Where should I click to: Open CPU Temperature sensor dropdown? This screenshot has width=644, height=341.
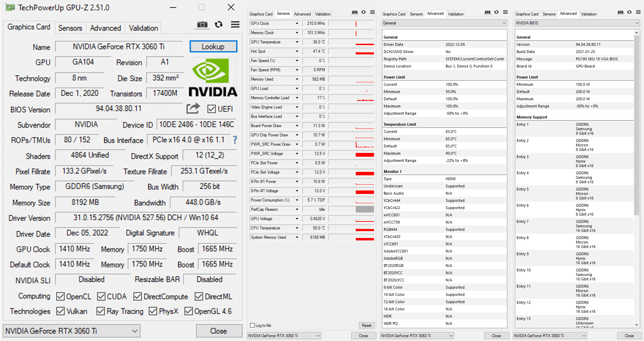(297, 228)
